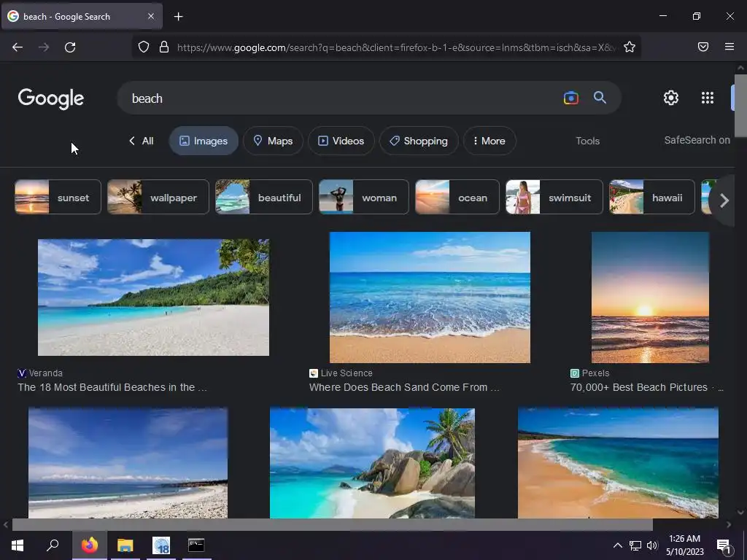Image resolution: width=747 pixels, height=560 pixels.
Task: Open aerial turquoise shoreline image
Action: pos(619,463)
